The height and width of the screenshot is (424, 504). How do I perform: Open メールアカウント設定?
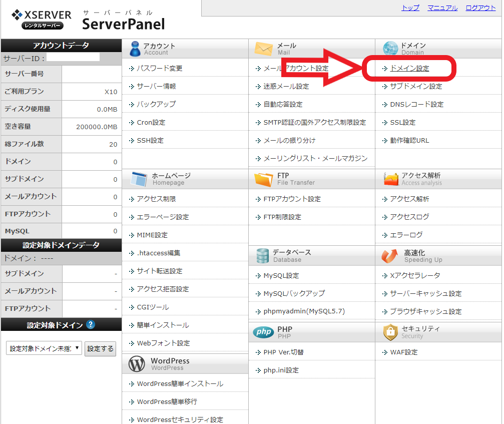tap(296, 69)
